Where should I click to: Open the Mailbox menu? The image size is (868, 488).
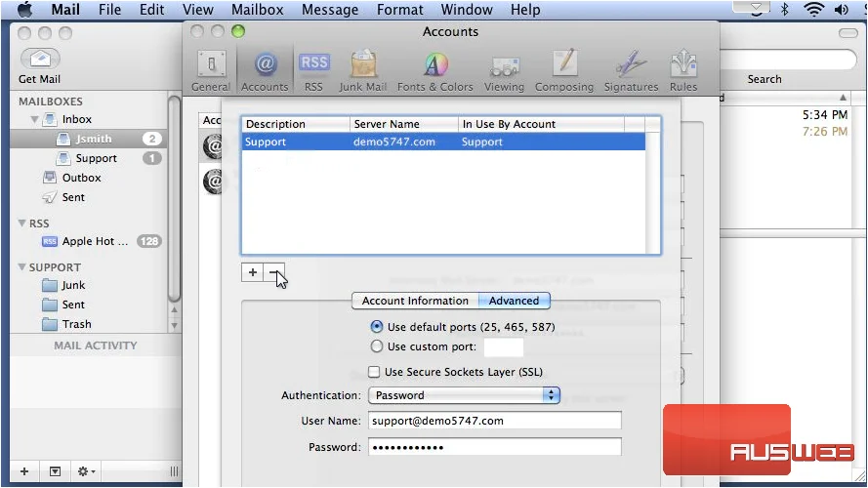coord(257,10)
